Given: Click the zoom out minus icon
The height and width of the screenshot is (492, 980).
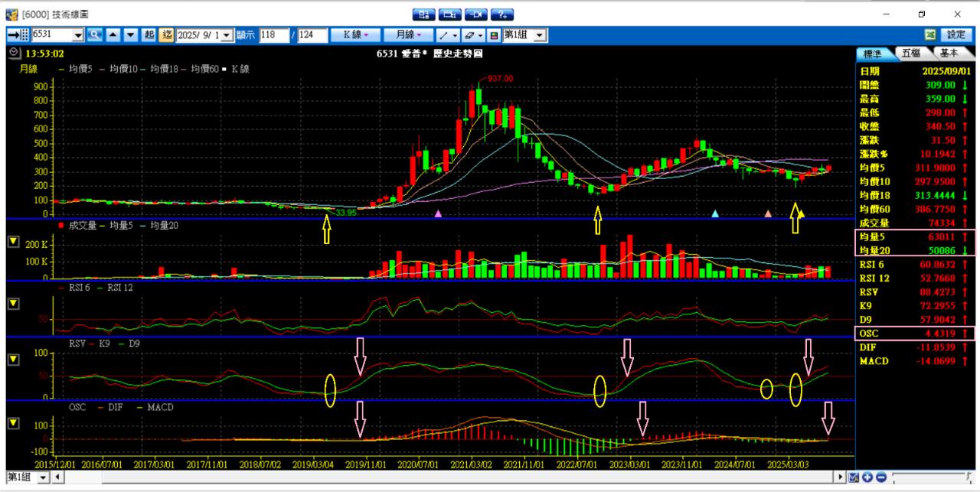Looking at the screenshot, I should pos(880,477).
